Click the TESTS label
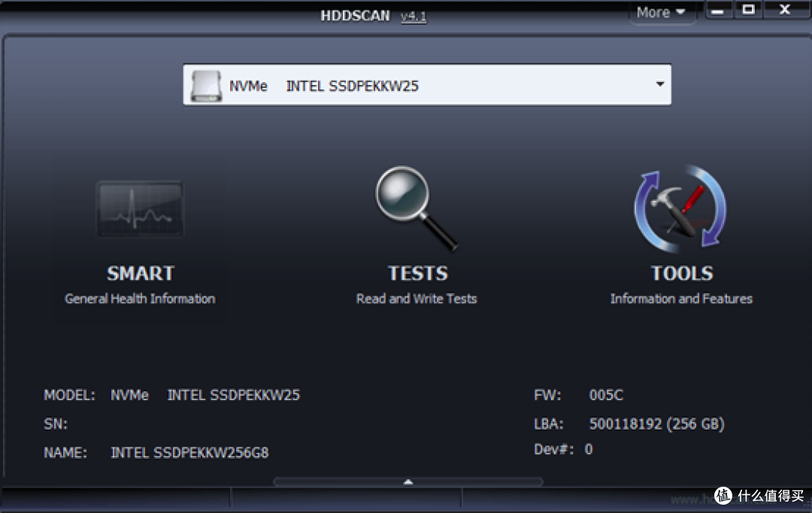The height and width of the screenshot is (513, 812). tap(418, 273)
